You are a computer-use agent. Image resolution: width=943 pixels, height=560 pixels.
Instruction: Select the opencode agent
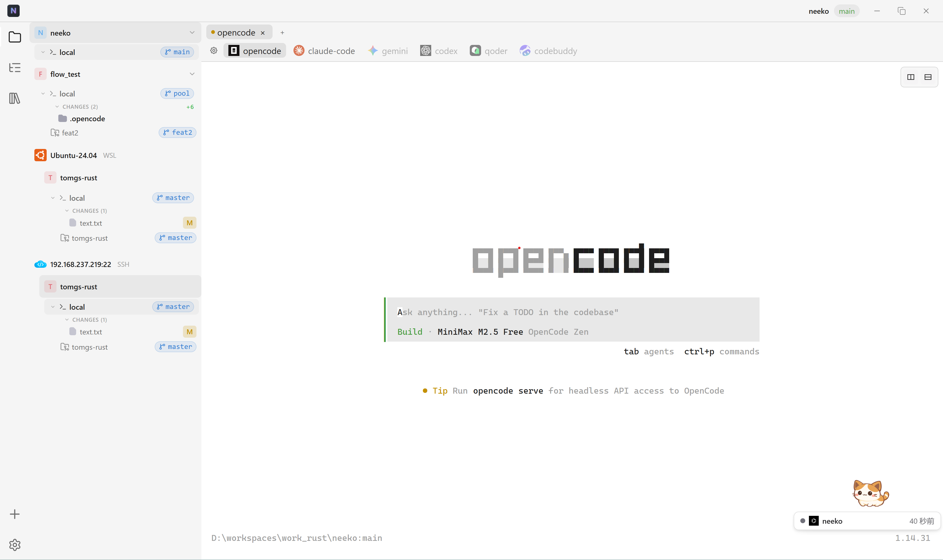255,51
